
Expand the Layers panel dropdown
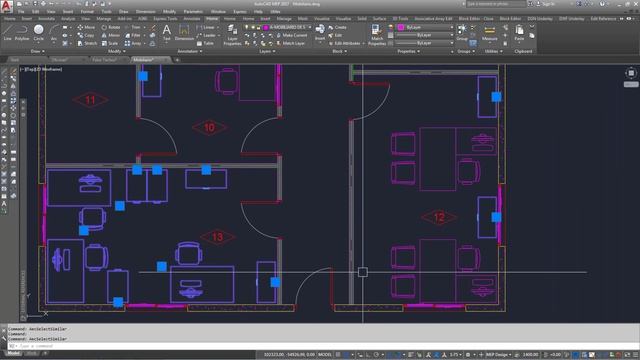[267, 51]
